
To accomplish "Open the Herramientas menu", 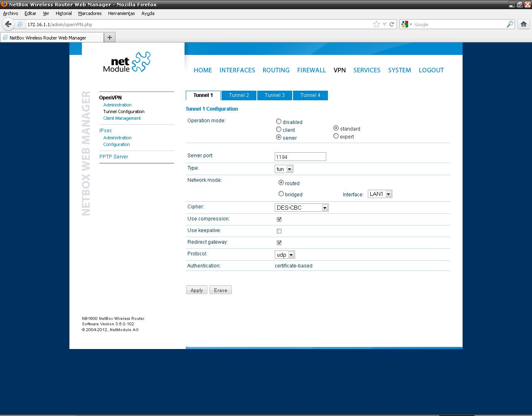I will pos(121,13).
